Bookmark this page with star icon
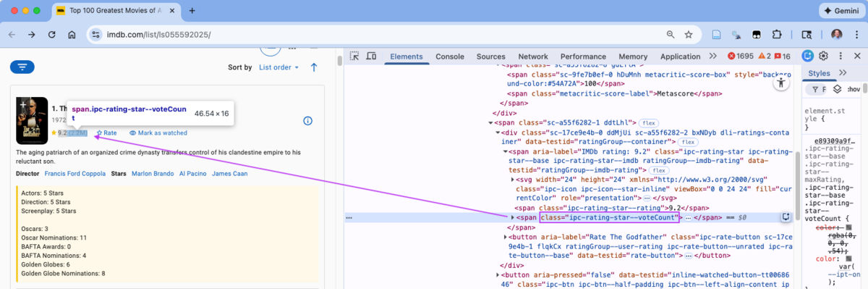This screenshot has width=868, height=289. [x=689, y=34]
